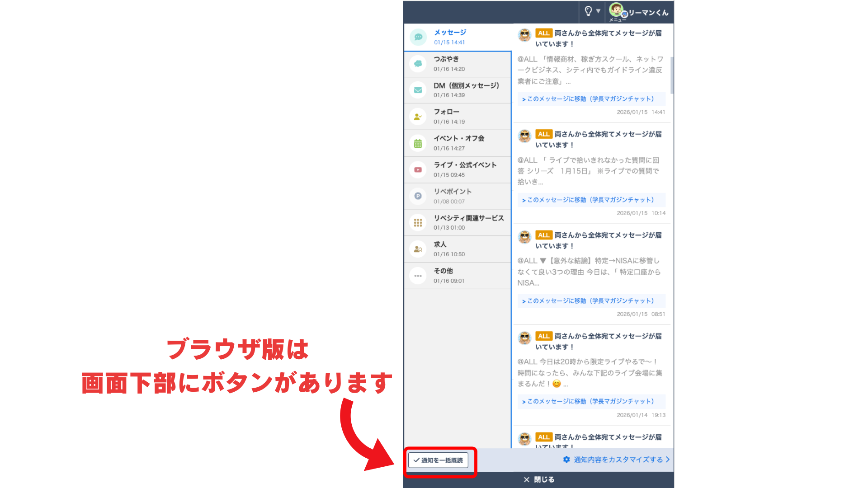Click the DM envelope icon
Image resolution: width=868 pixels, height=488 pixels.
(x=418, y=90)
